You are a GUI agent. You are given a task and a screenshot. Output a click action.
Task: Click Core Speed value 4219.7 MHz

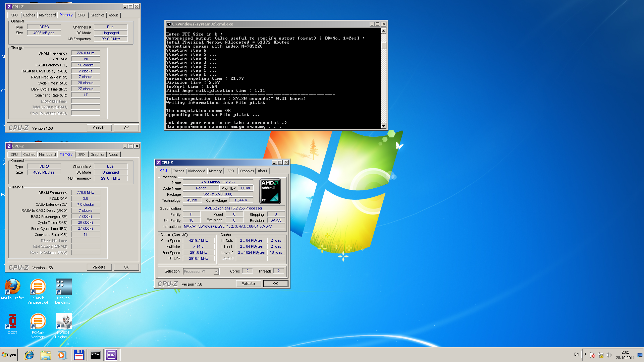pos(199,241)
